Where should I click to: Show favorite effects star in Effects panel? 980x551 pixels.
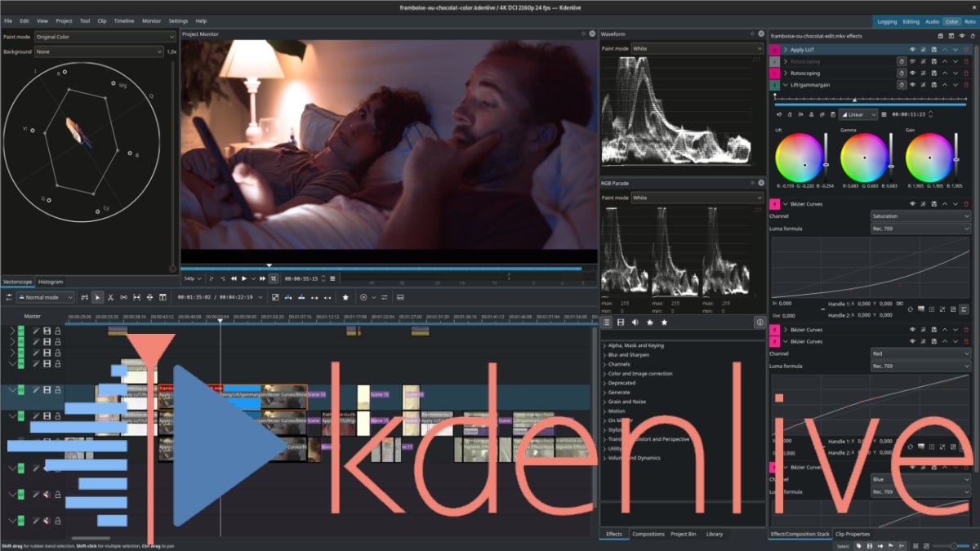coord(664,322)
